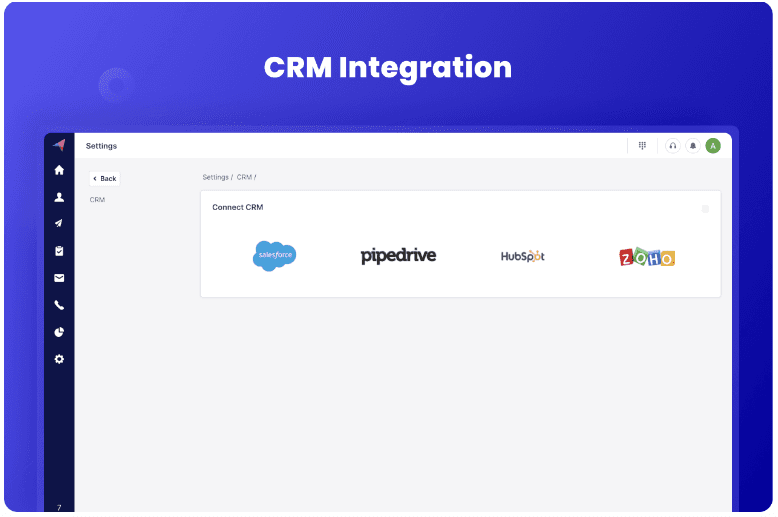The image size is (778, 517).
Task: Click the small square in Connect CRM card
Action: (705, 209)
